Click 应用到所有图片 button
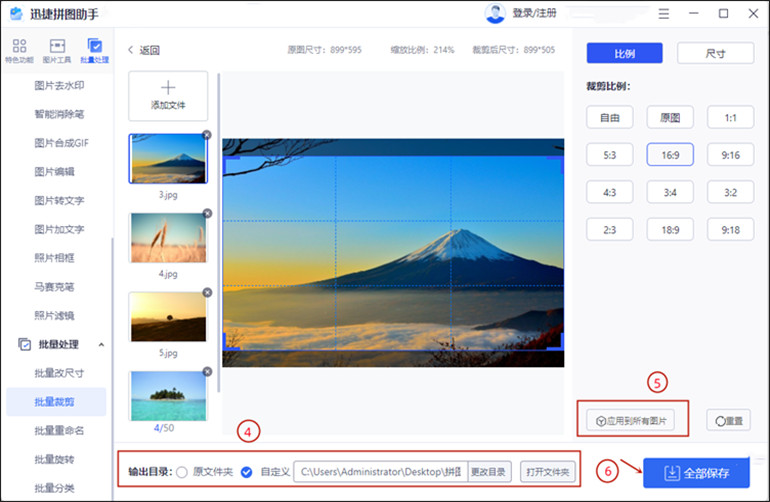The image size is (770, 502). (631, 420)
